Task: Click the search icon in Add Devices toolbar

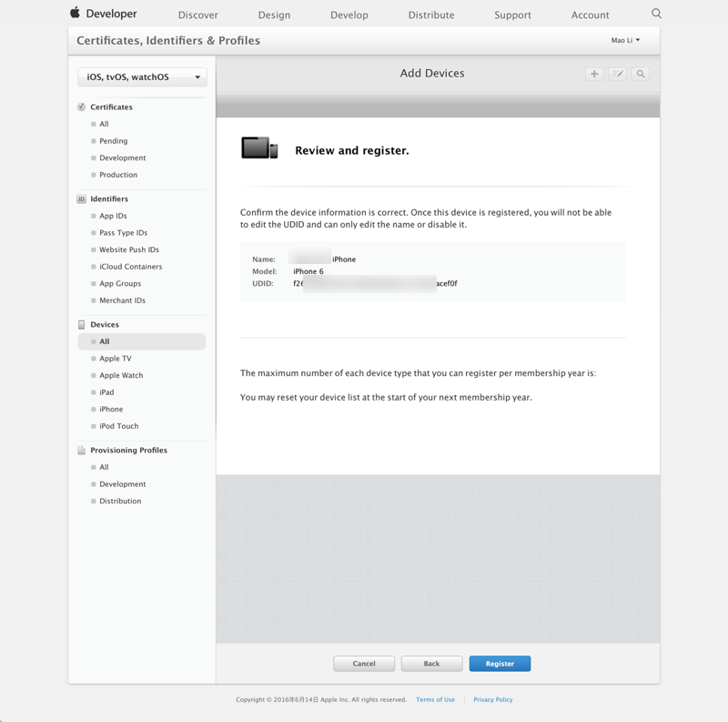Action: (641, 74)
